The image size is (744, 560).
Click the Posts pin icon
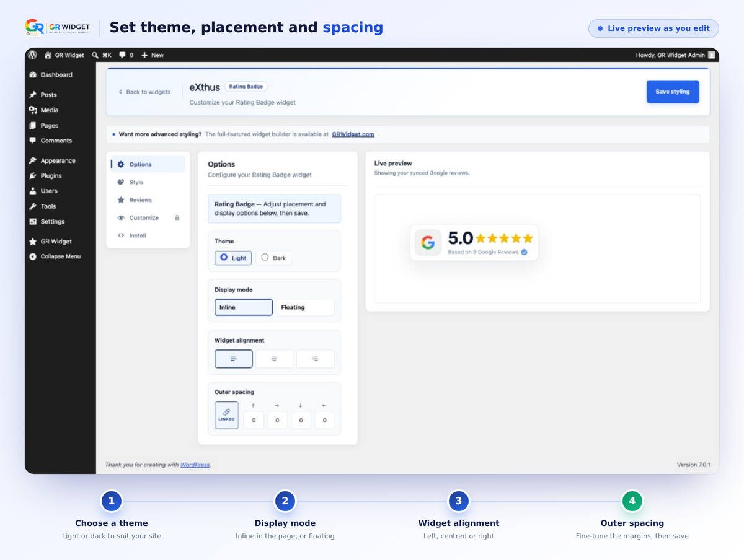point(33,95)
